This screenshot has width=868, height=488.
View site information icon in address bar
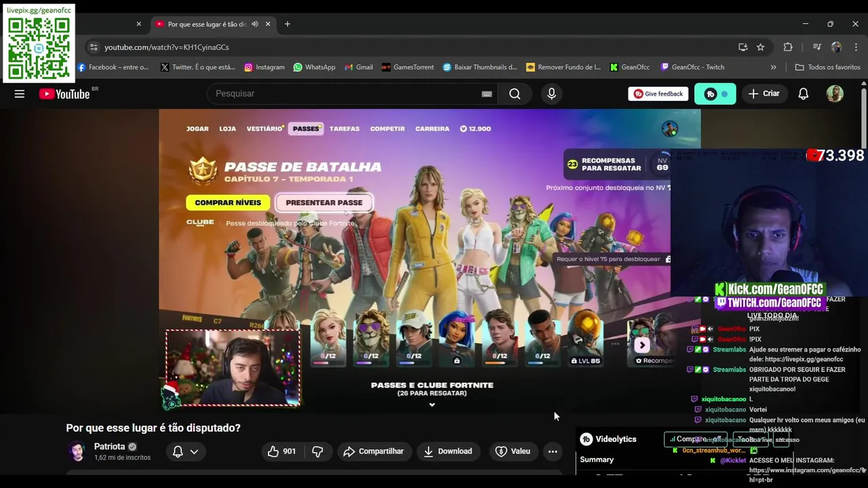[94, 47]
